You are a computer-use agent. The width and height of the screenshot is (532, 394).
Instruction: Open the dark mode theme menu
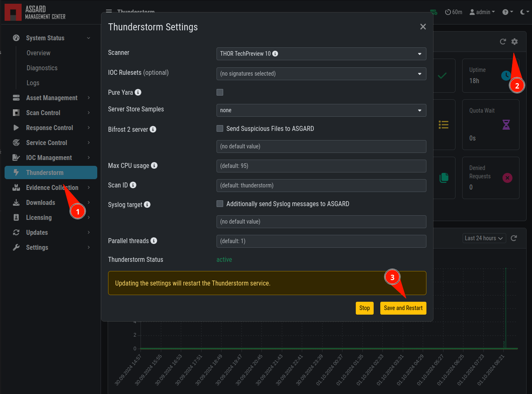tap(525, 12)
